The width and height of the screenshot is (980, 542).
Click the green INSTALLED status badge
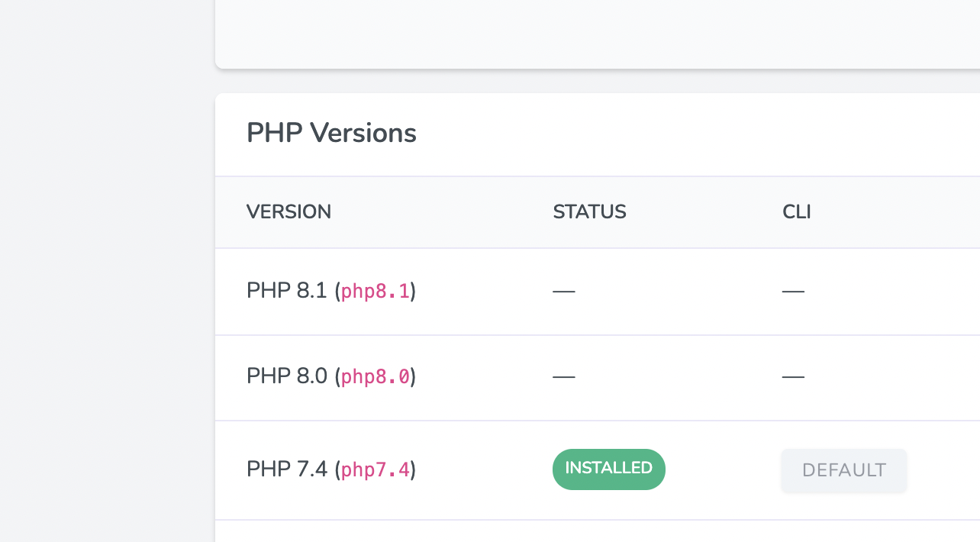point(608,469)
